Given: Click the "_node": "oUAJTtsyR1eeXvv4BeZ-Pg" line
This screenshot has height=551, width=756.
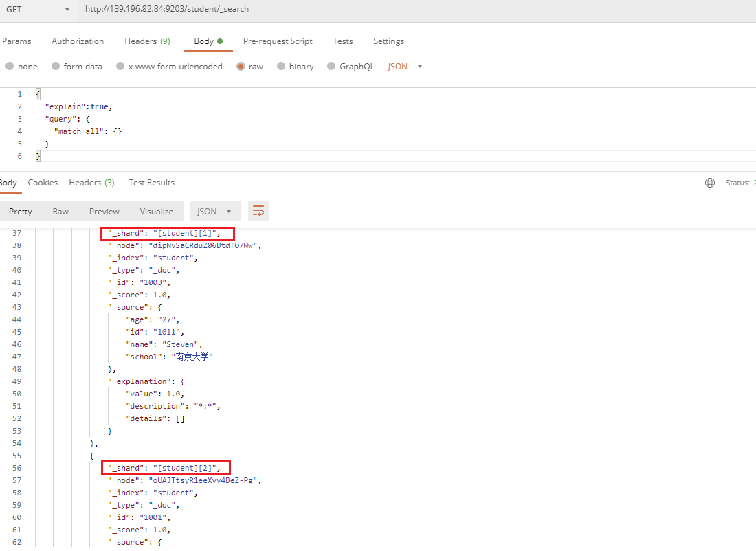Looking at the screenshot, I should [184, 481].
